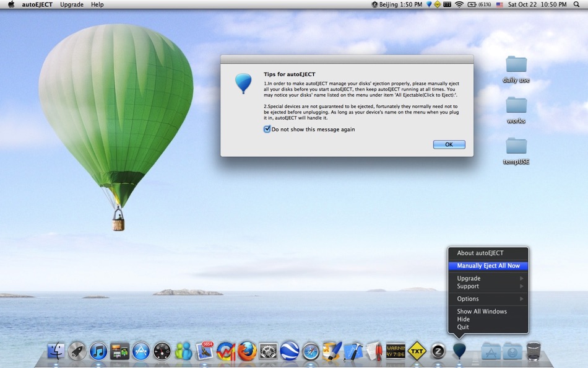This screenshot has height=368, width=588.
Task: Launch the Launchpad rocket icon in dock
Action: click(x=77, y=351)
